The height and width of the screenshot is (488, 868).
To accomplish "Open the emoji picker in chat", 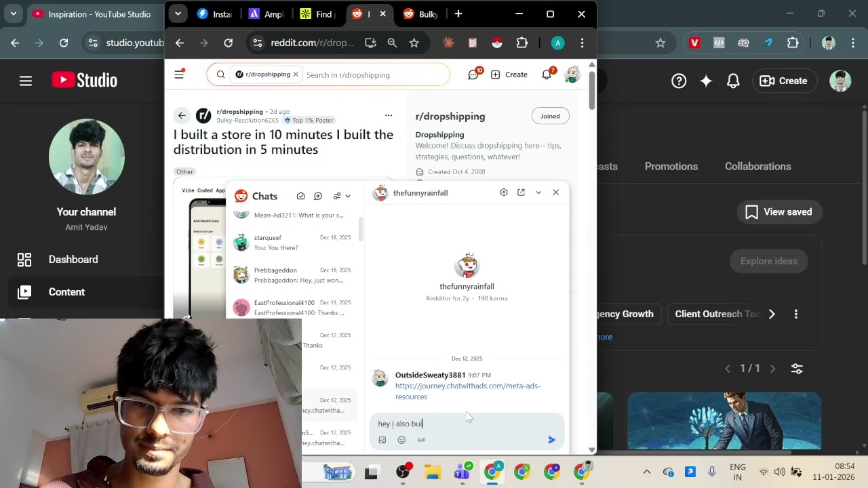I will pos(401,440).
